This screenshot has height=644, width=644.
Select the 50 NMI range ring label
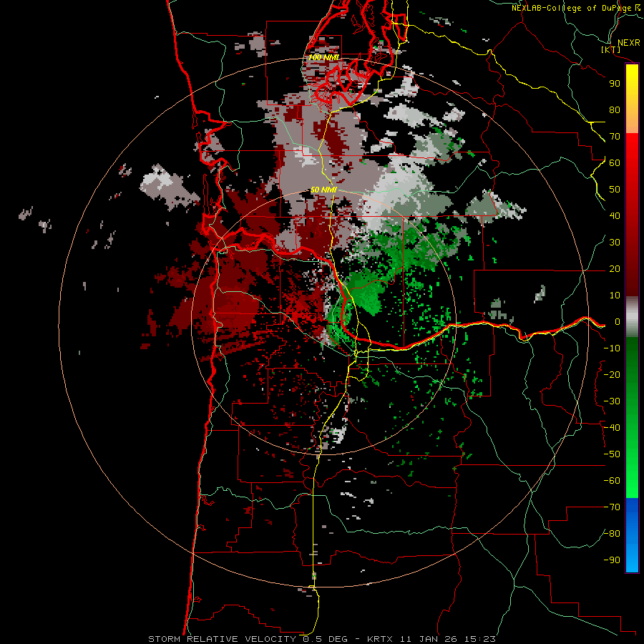point(323,190)
